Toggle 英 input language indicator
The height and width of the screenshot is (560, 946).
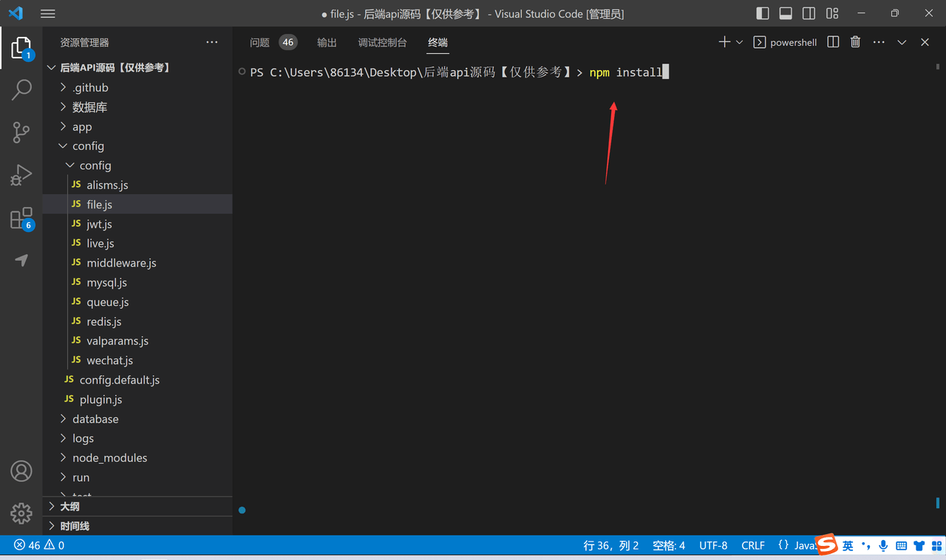tap(848, 546)
